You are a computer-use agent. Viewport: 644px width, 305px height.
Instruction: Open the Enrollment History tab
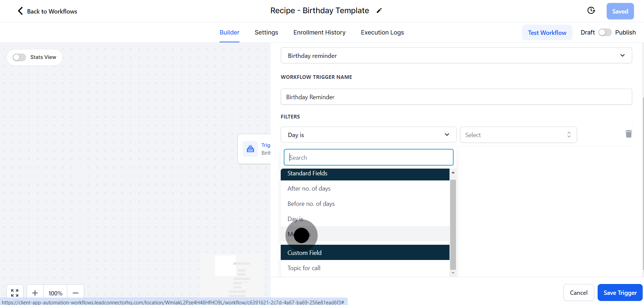click(319, 32)
